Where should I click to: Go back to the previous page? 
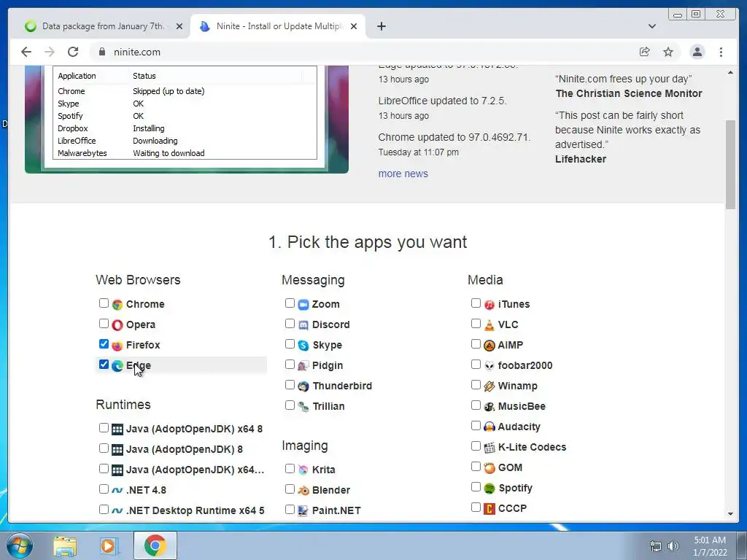pyautogui.click(x=26, y=52)
